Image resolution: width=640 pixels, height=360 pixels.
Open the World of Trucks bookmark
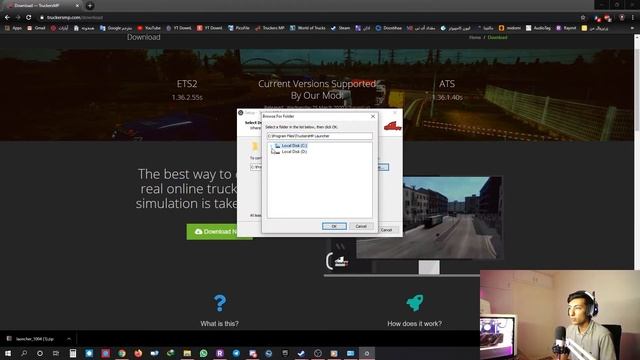click(308, 28)
